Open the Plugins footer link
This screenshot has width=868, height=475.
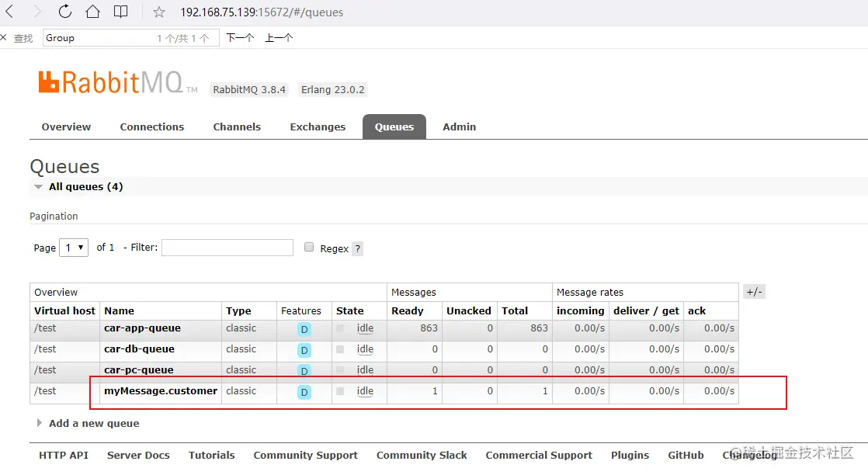pyautogui.click(x=630, y=455)
